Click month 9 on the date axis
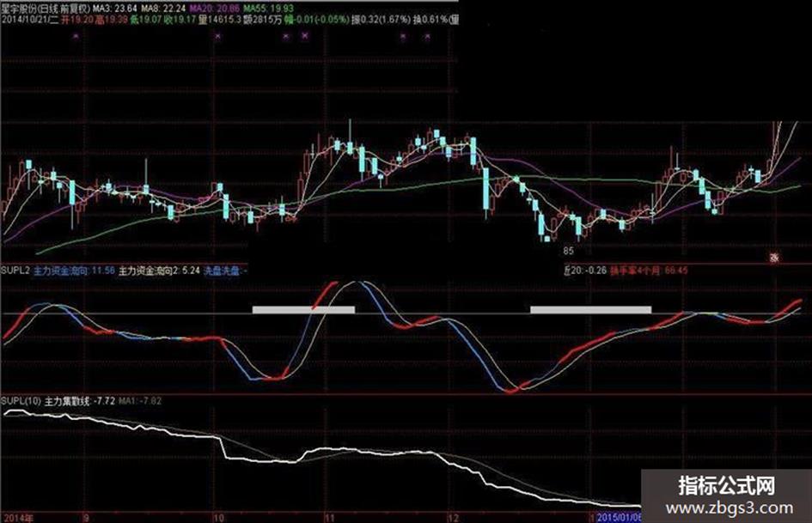This screenshot has height=523, width=812. [x=86, y=518]
